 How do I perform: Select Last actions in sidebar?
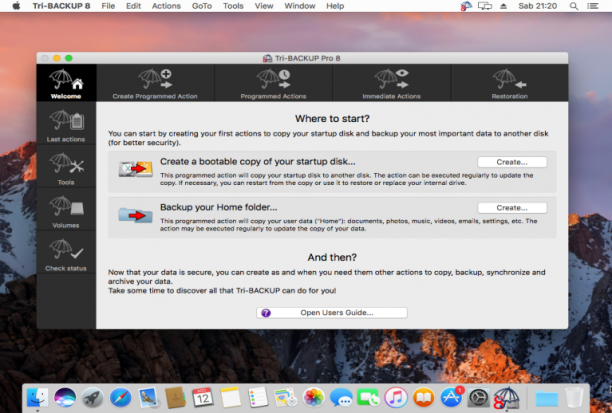click(x=66, y=124)
